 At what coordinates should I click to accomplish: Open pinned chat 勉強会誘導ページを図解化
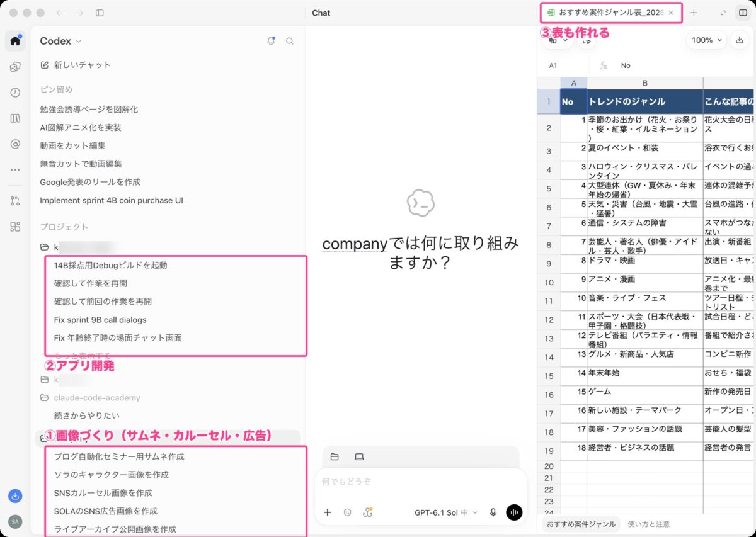[x=89, y=109]
